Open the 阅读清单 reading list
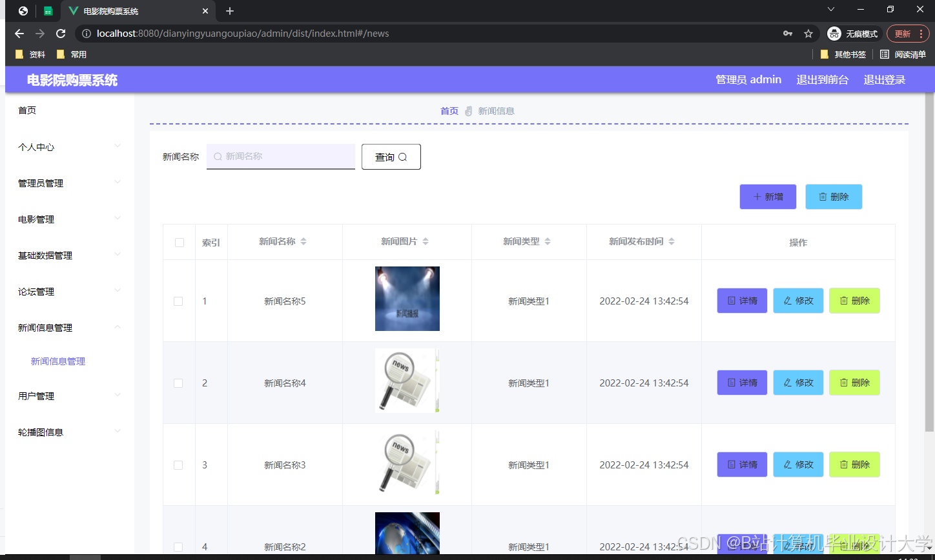This screenshot has width=935, height=560. [x=903, y=54]
